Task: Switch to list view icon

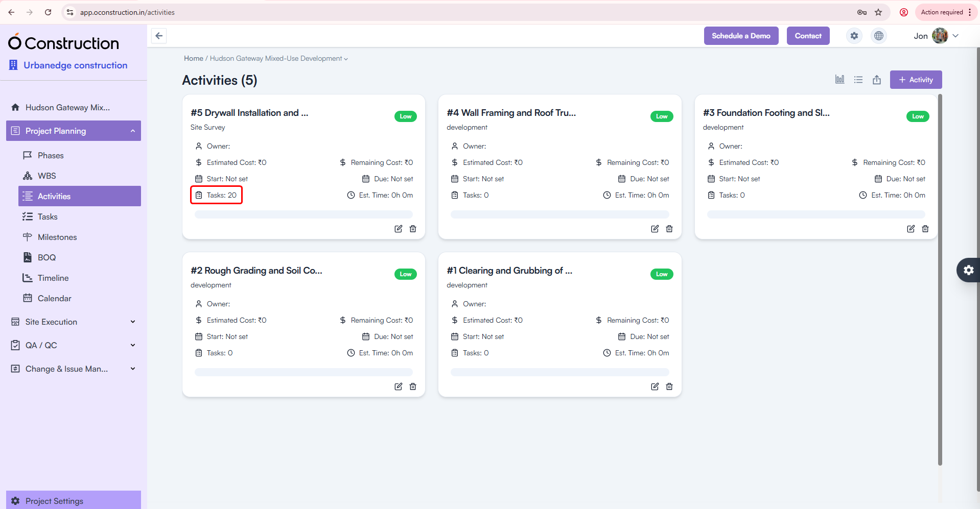Action: [858, 80]
